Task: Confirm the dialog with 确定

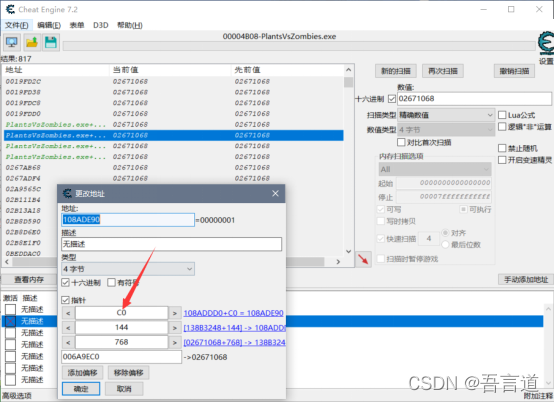Action: [81, 389]
